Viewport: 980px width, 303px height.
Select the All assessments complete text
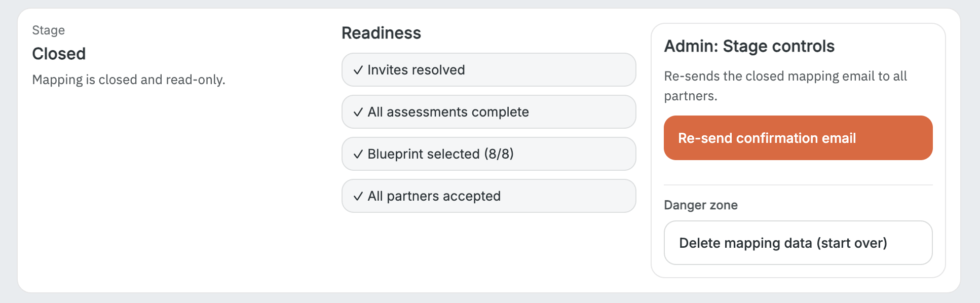[448, 112]
